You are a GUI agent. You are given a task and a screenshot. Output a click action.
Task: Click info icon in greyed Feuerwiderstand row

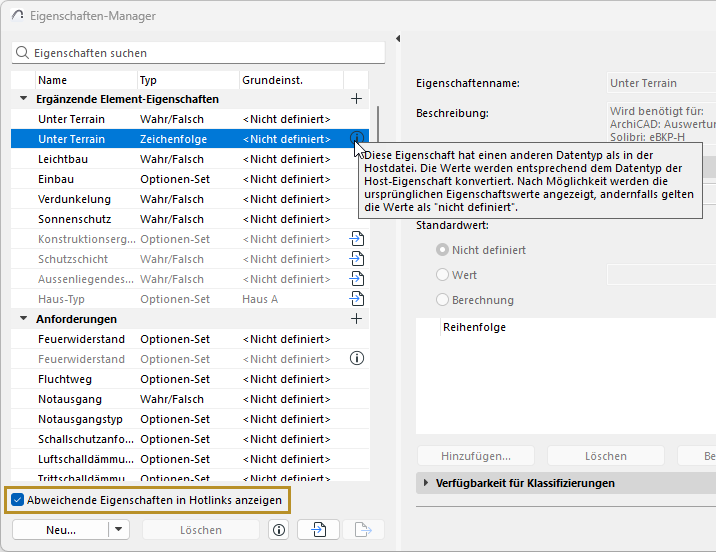point(356,359)
